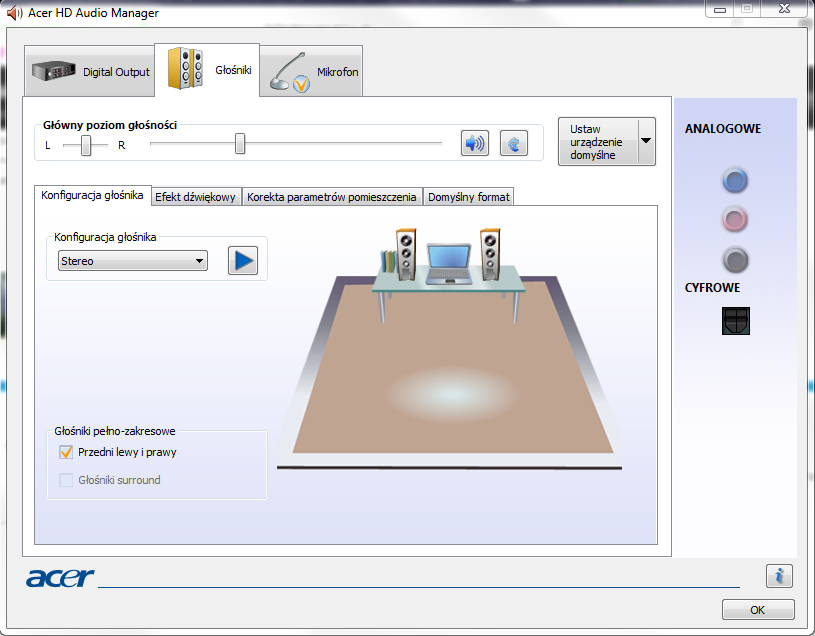Click the digital optical output connector icon

[x=735, y=321]
